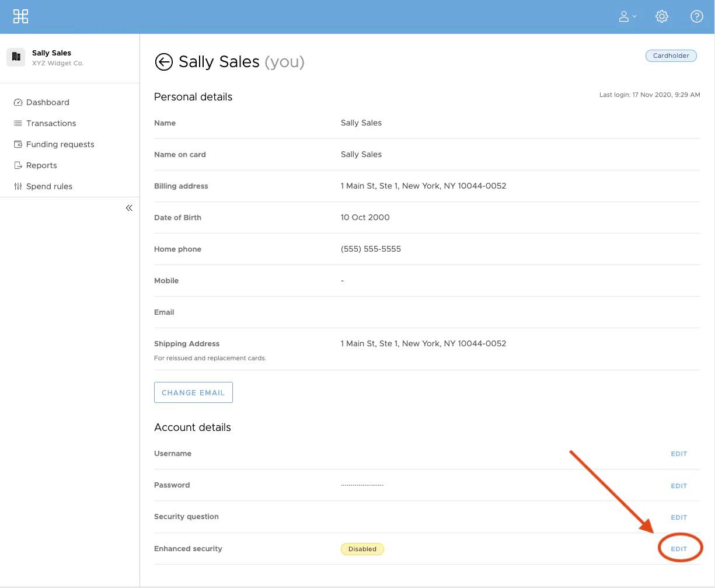
Task: Click the Enhanced security label
Action: pyautogui.click(x=188, y=549)
